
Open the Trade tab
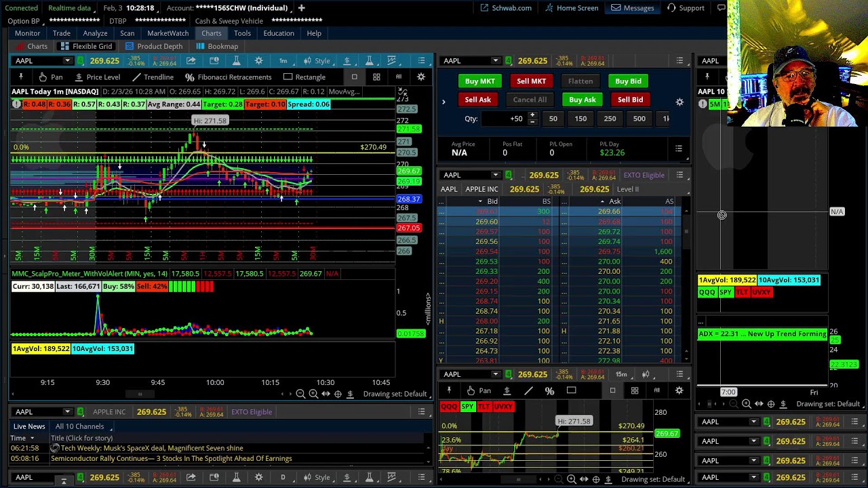coord(62,33)
